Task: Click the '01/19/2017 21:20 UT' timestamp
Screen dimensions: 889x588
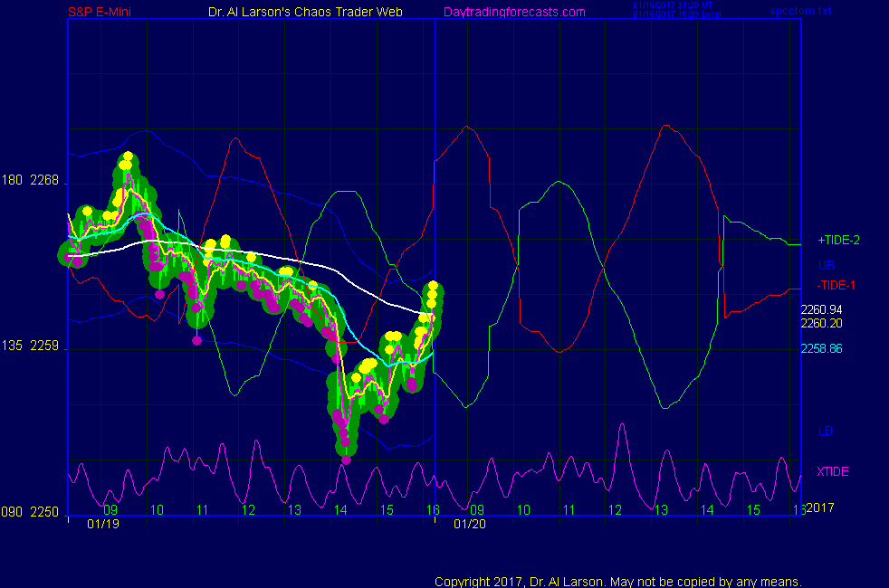Action: (673, 5)
